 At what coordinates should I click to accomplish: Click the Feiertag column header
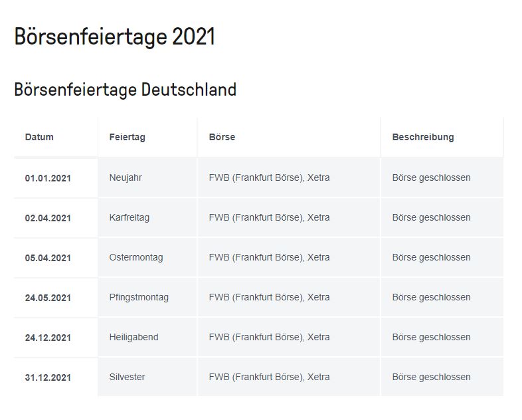coord(127,138)
